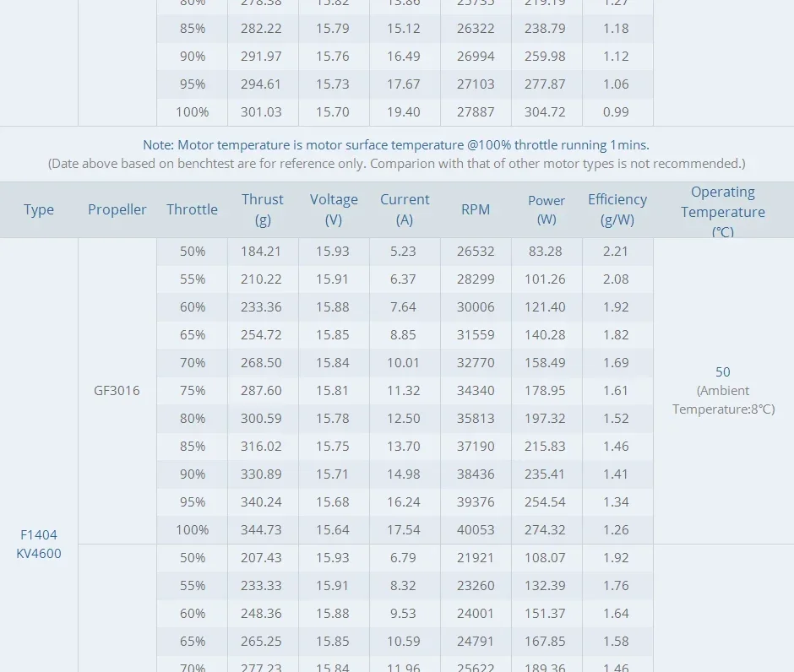794x672 pixels.
Task: Select the F1404 KV4600 motor type cell
Action: pyautogui.click(x=39, y=544)
